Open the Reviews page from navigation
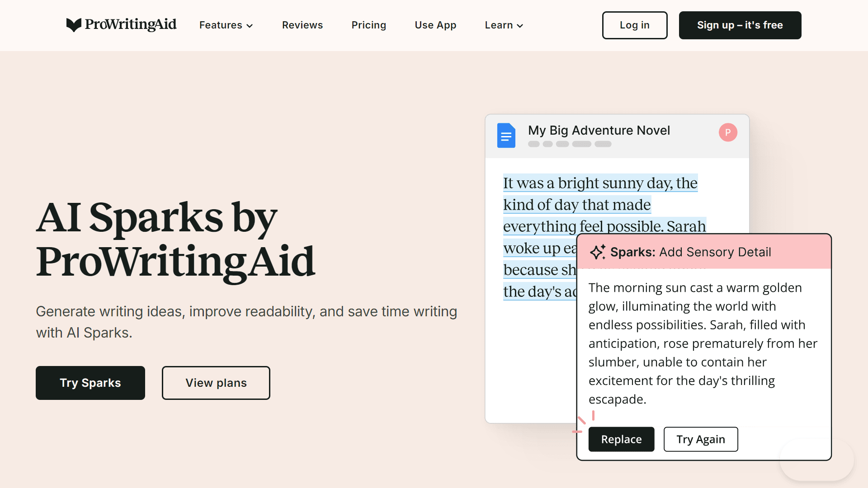Screen dimensions: 868x488 pos(302,25)
